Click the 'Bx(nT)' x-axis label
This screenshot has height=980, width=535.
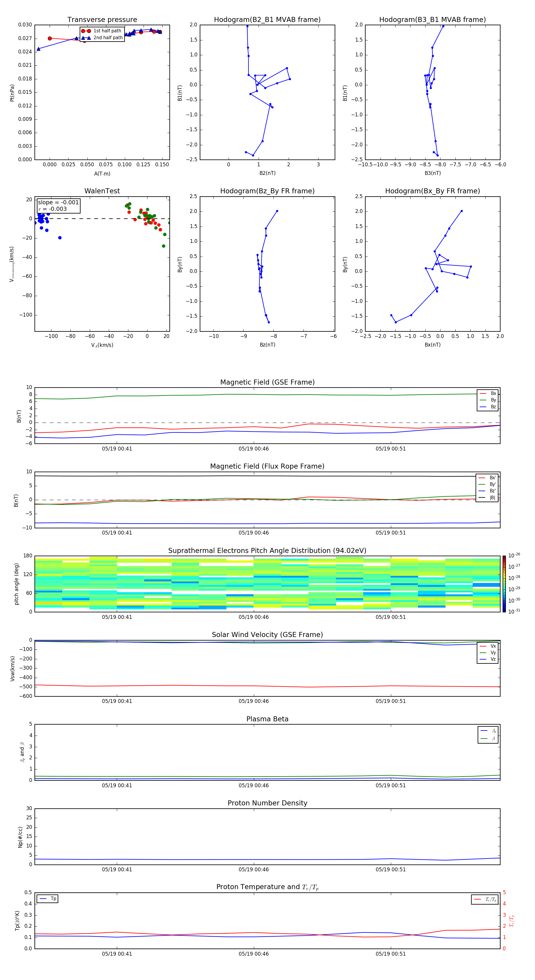pyautogui.click(x=432, y=345)
